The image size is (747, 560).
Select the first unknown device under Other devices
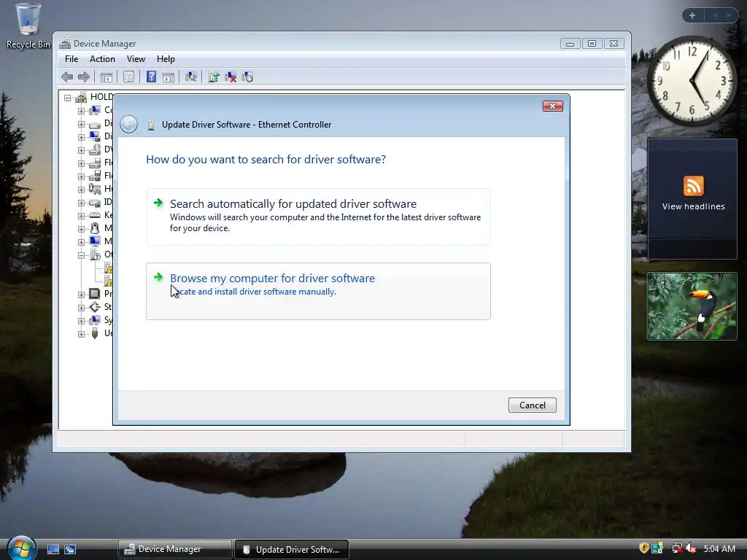click(108, 268)
